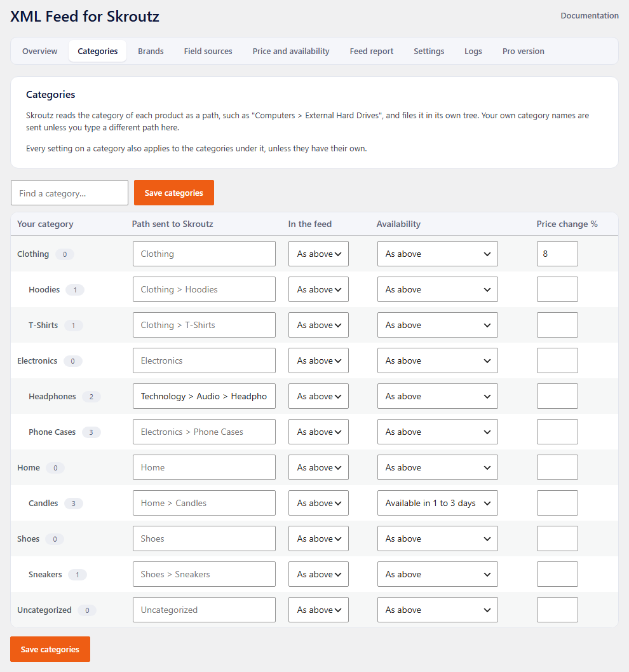Click the Headphones price change field

coord(557,396)
